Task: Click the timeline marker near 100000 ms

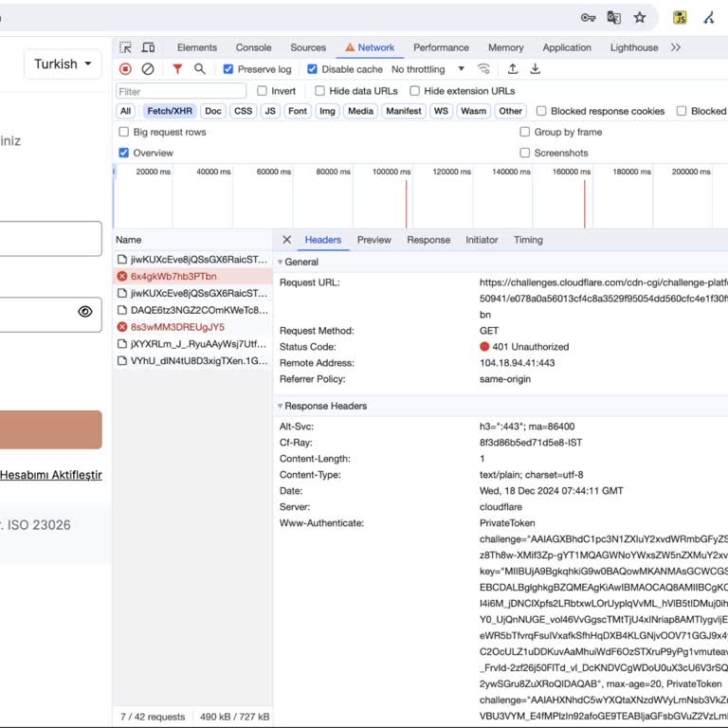Action: click(407, 204)
